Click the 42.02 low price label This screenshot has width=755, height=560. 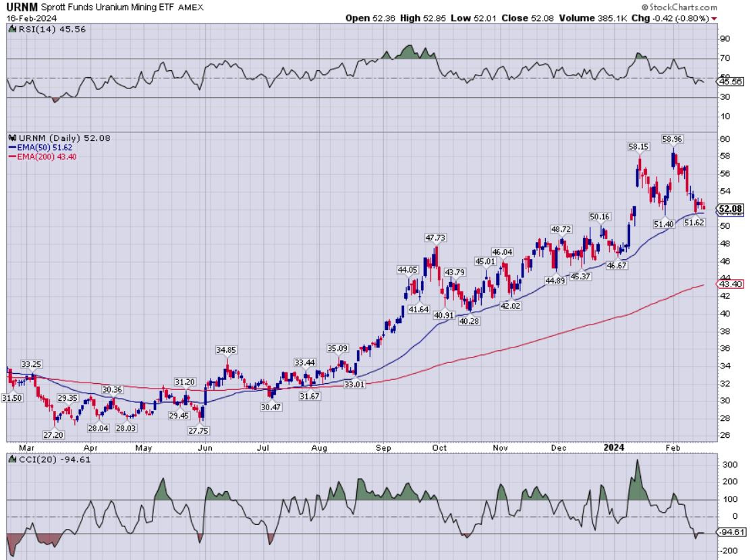pyautogui.click(x=510, y=306)
